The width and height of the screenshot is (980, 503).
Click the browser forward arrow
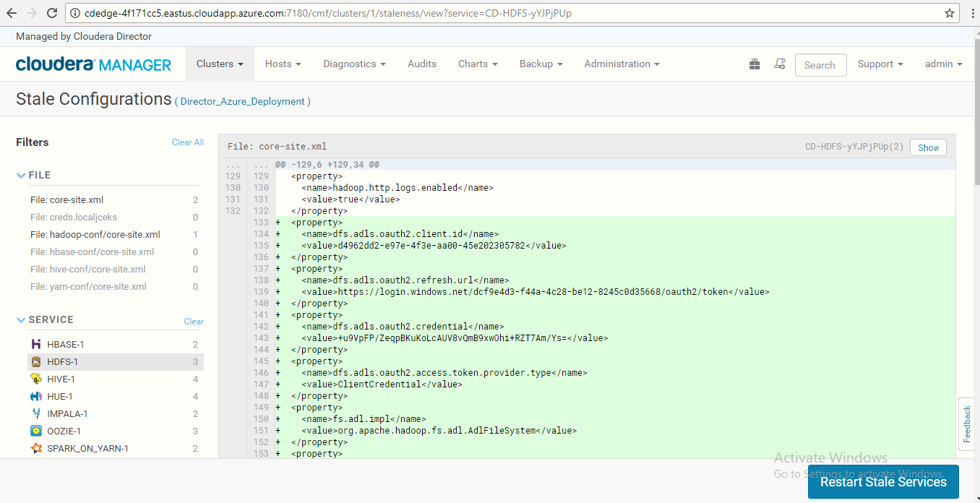[33, 13]
